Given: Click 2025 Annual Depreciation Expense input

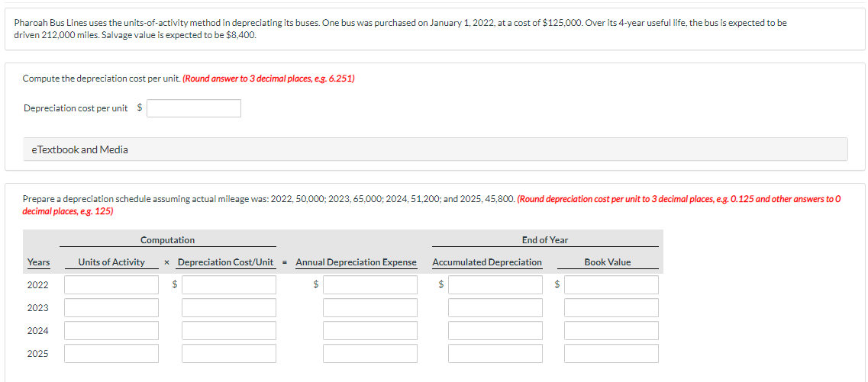Looking at the screenshot, I should [x=370, y=354].
